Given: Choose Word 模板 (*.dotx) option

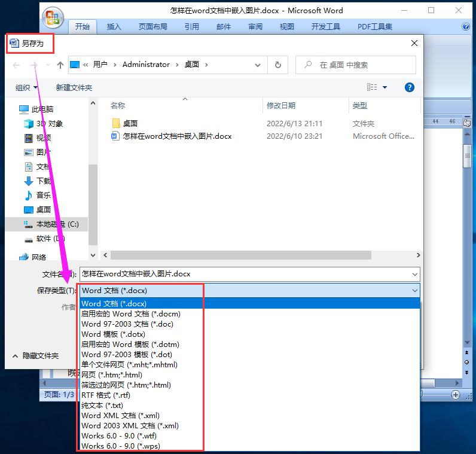Looking at the screenshot, I should click(250, 334).
